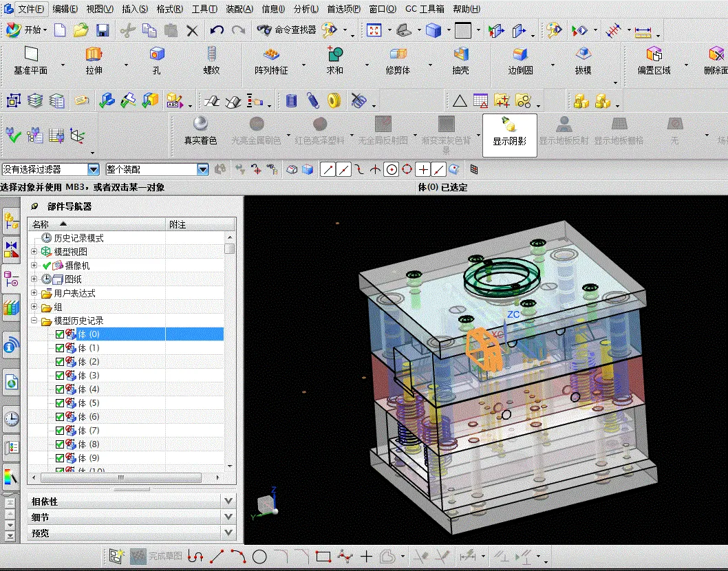Viewport: 728px width, 571px height.
Task: Open the GC 工具箱 menu
Action: [425, 9]
